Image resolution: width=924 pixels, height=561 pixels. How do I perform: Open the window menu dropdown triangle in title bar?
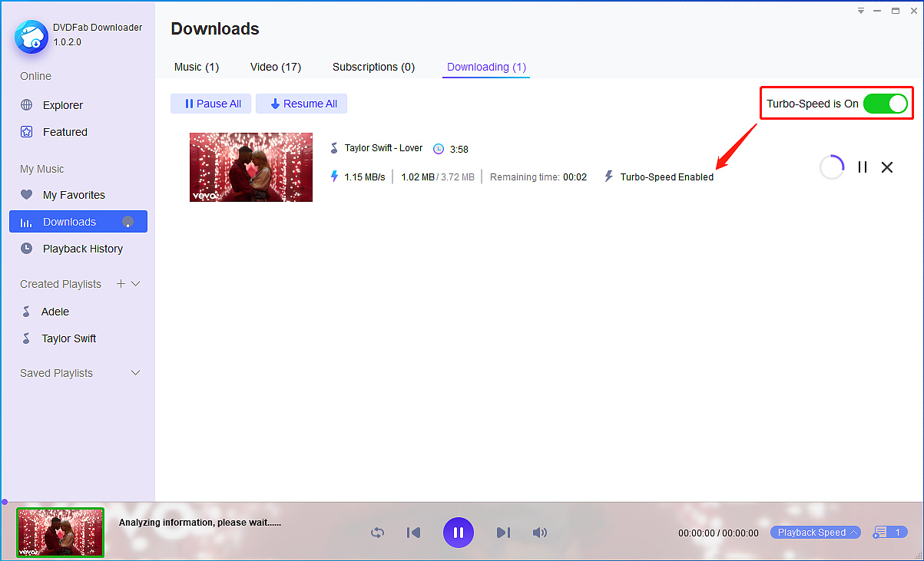862,11
